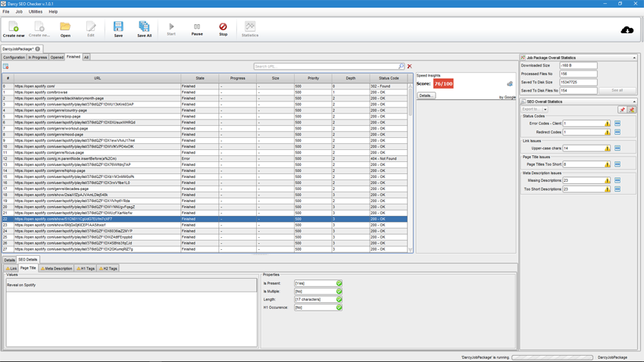Show list for Too Short Descriptions

click(x=617, y=189)
